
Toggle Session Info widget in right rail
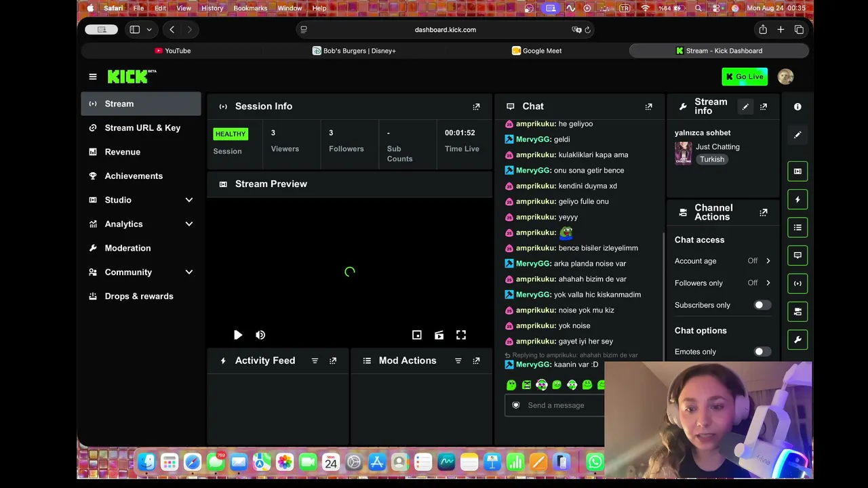pos(797,283)
